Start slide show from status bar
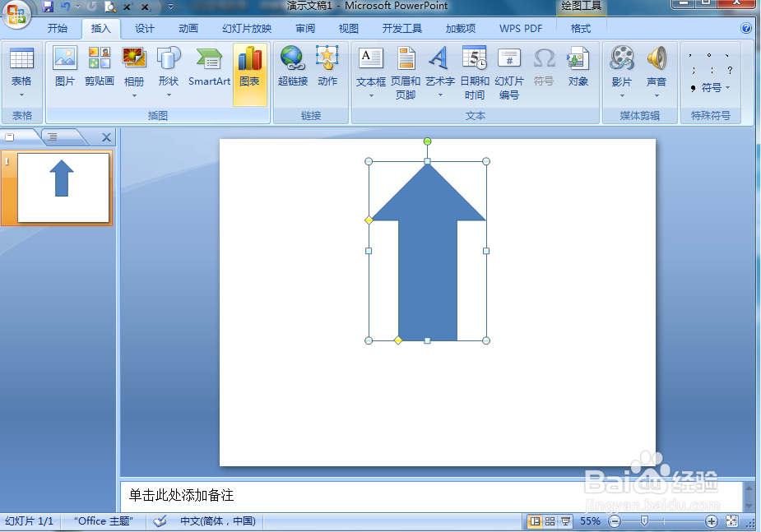Screen dimensions: 761x532 [x=565, y=521]
